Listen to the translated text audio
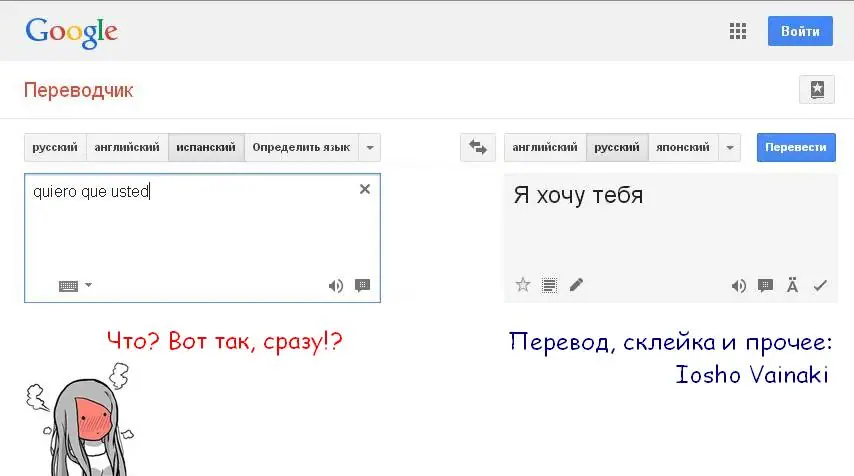The width and height of the screenshot is (854, 476). coord(738,286)
